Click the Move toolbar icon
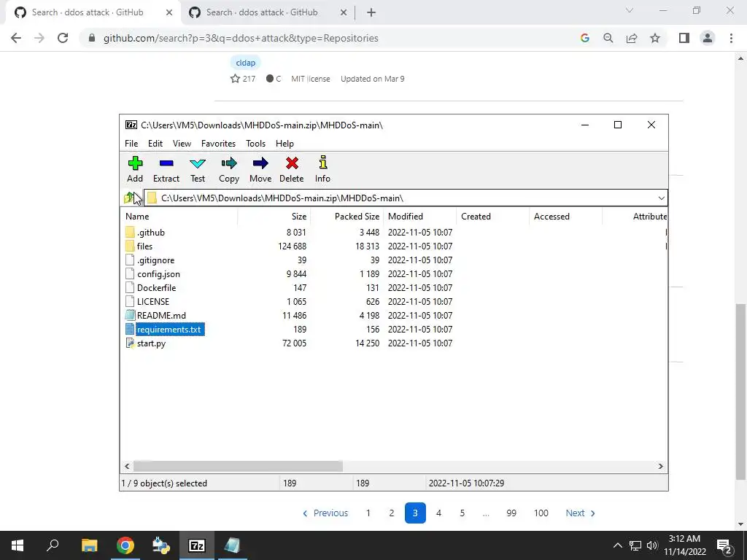 point(260,164)
